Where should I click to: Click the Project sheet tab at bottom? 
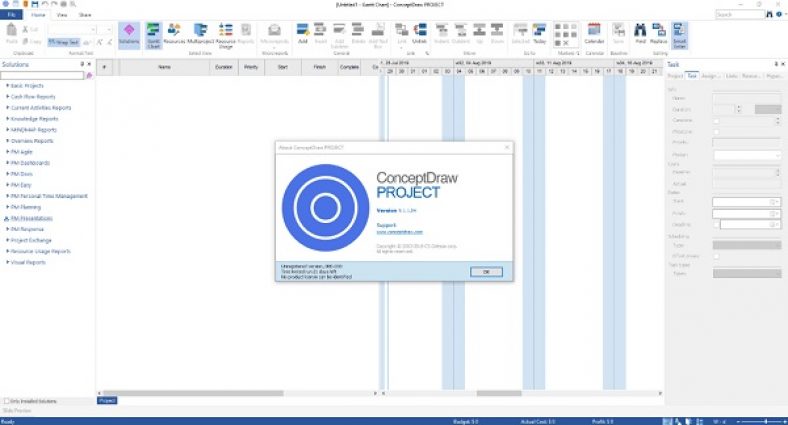107,400
